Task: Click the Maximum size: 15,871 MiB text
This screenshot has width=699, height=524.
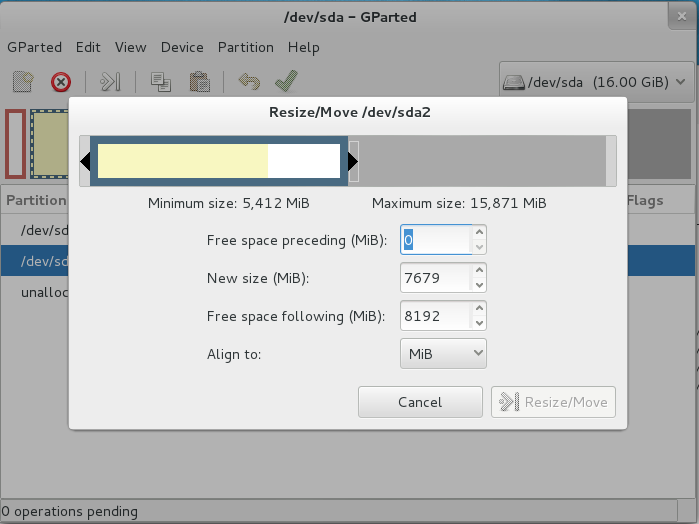Action: click(x=459, y=203)
